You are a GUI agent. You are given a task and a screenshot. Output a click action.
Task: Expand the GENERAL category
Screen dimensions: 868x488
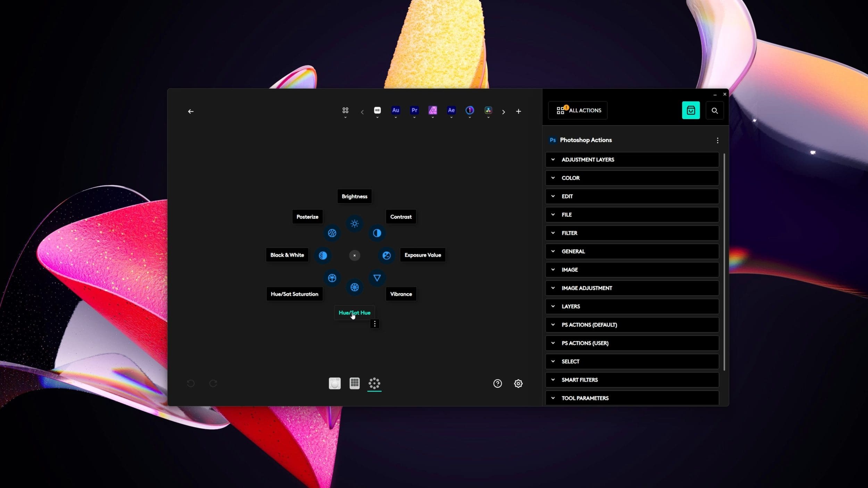point(632,251)
